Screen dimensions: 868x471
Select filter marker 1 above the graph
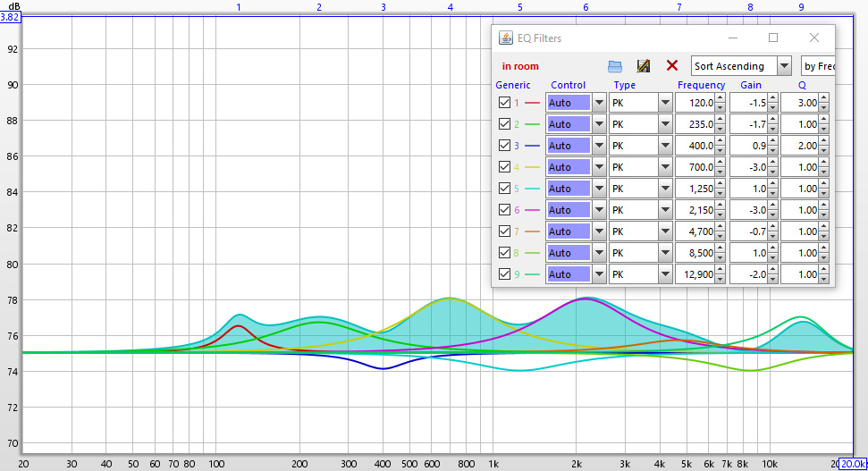click(x=239, y=7)
